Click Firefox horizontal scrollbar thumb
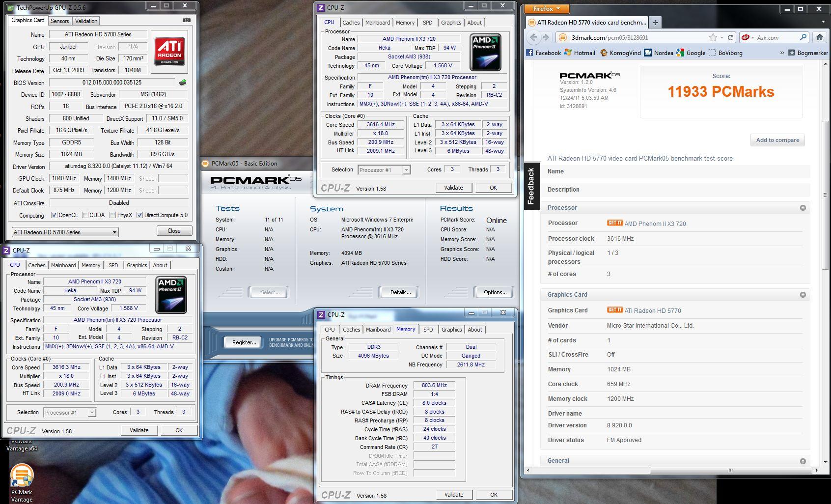Image resolution: width=831 pixels, height=504 pixels. [730, 470]
